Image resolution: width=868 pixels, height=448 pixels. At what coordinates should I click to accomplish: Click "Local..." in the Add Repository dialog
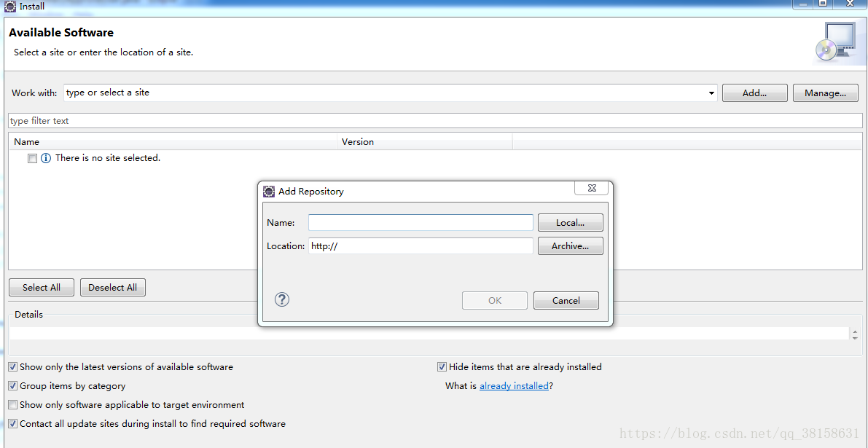click(x=571, y=222)
